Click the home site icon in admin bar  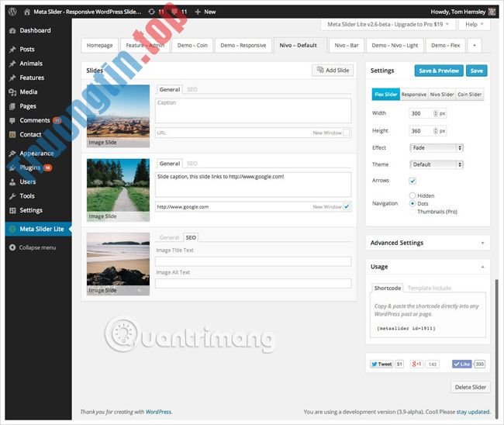tap(27, 12)
